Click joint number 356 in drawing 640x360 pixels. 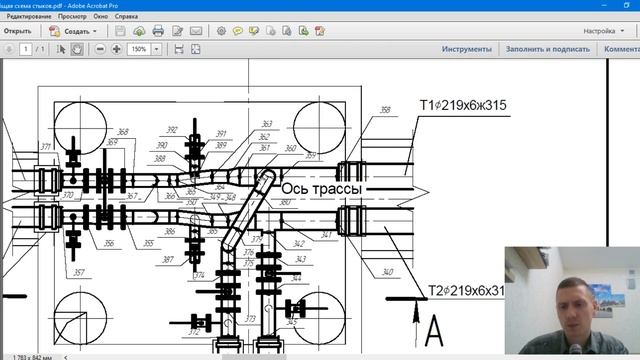coord(109,243)
